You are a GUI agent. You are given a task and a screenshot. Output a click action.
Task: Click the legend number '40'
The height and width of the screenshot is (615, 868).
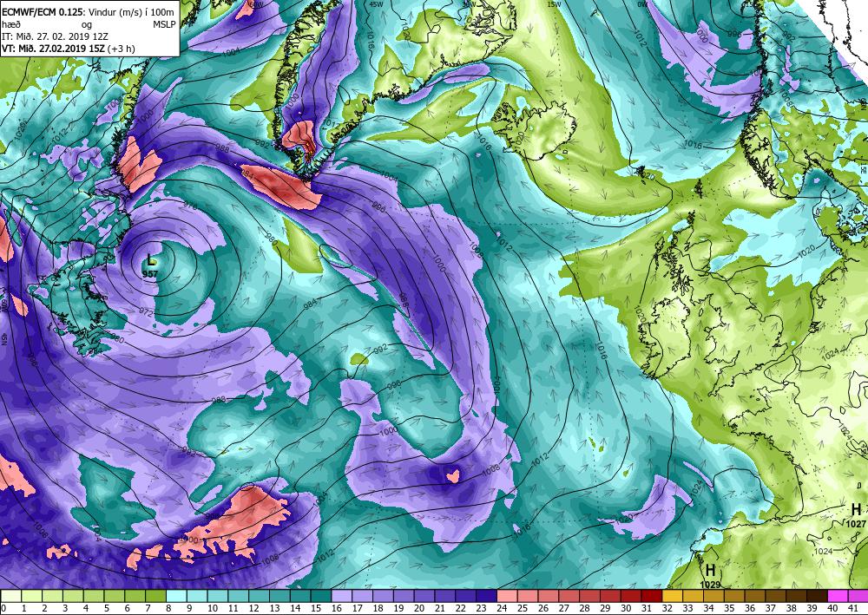(832, 608)
